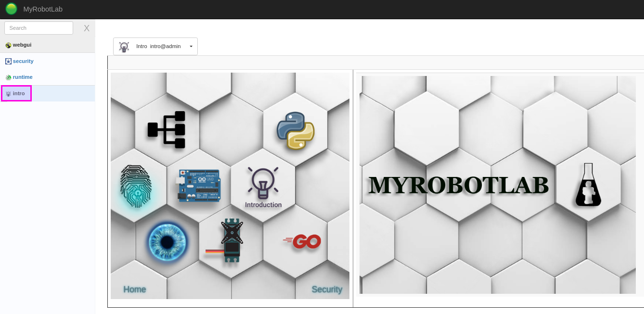Open the MyRobotLab title link
The image size is (644, 314).
point(43,9)
